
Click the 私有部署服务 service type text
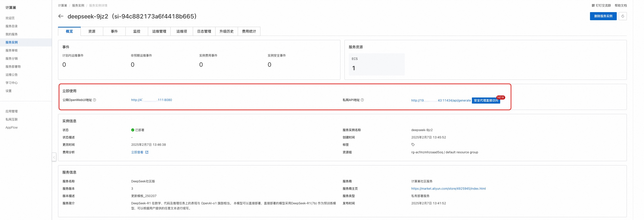pos(420,196)
